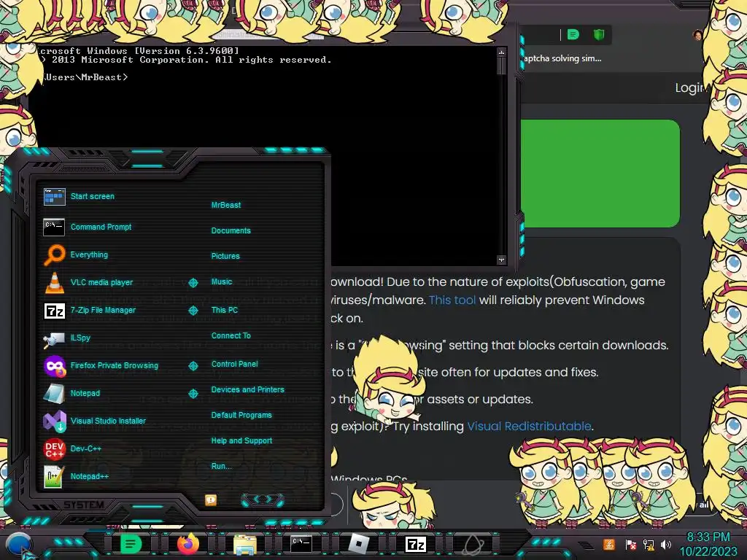Click Command Prompt scrollbar down arrow
The width and height of the screenshot is (747, 560).
[x=501, y=260]
